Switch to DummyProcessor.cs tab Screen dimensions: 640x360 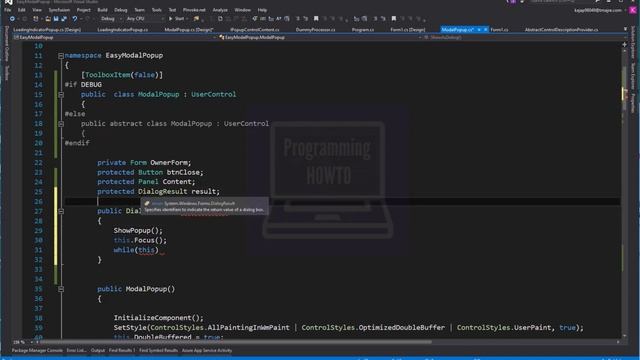pyautogui.click(x=315, y=30)
